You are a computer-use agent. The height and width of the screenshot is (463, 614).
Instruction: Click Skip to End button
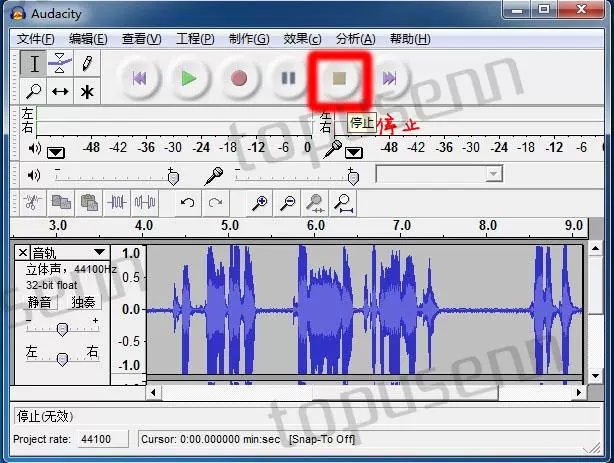tap(389, 78)
